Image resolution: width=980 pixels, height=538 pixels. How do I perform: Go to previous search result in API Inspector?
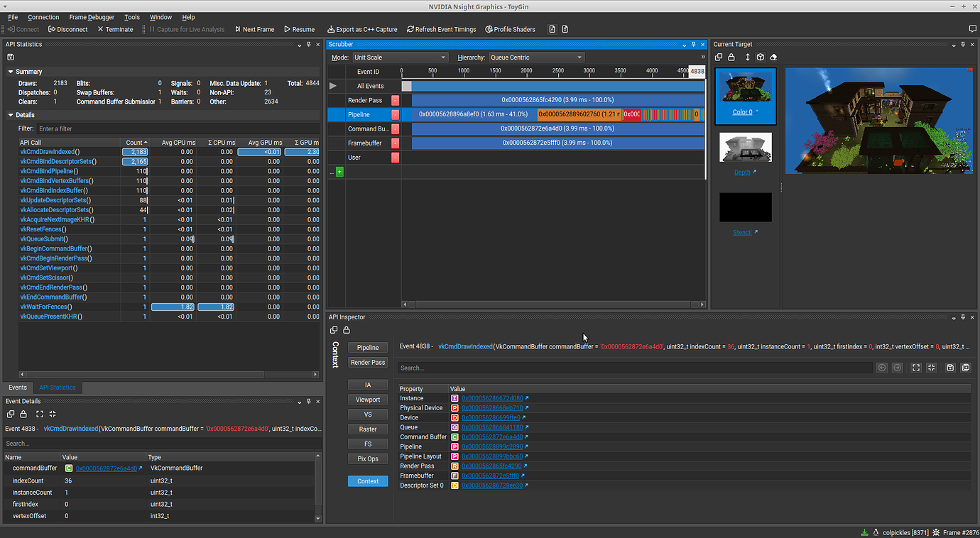point(882,368)
